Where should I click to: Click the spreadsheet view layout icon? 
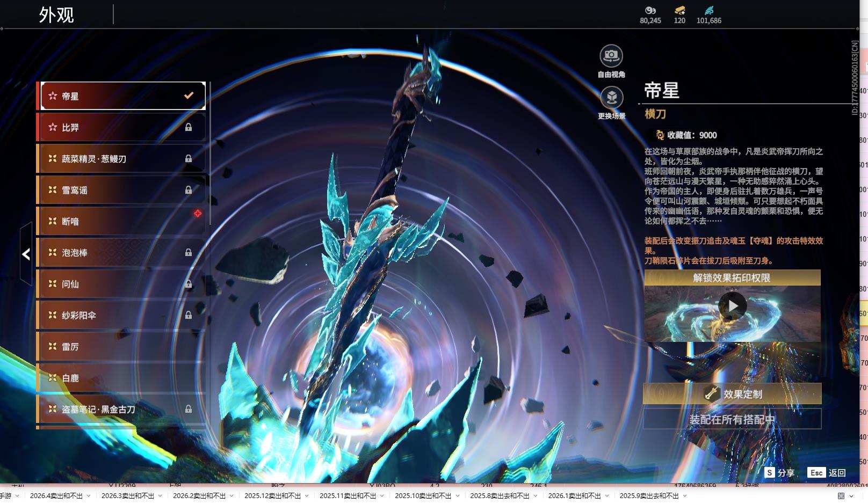[x=841, y=496]
